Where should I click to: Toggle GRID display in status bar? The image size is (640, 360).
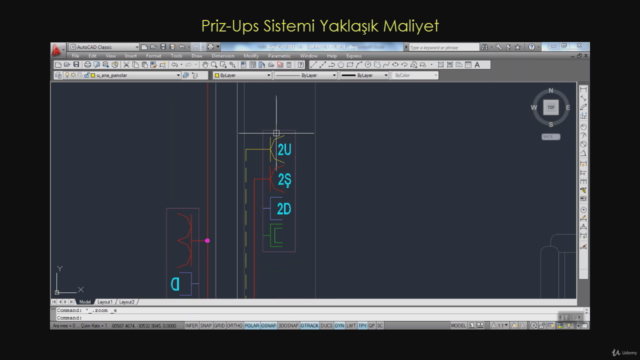coord(219,326)
